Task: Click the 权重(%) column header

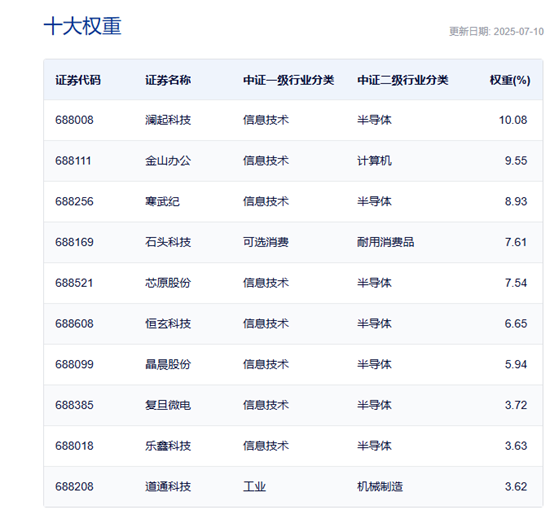Action: (x=510, y=80)
